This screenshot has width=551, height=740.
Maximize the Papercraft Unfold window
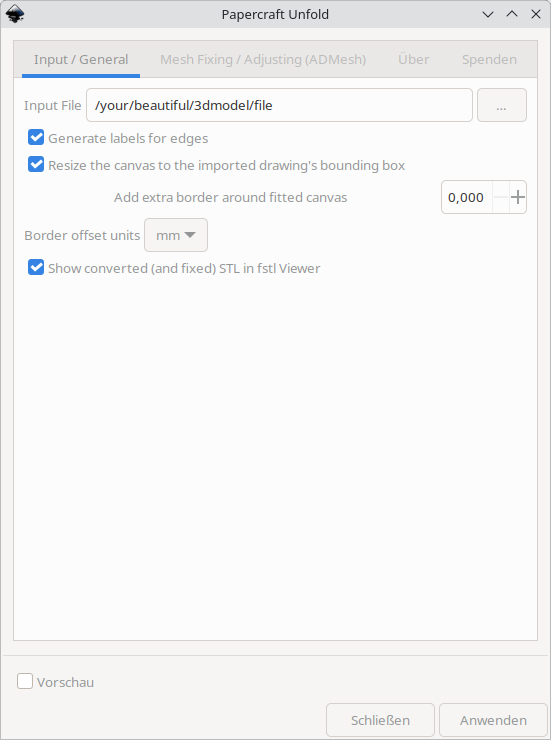512,14
